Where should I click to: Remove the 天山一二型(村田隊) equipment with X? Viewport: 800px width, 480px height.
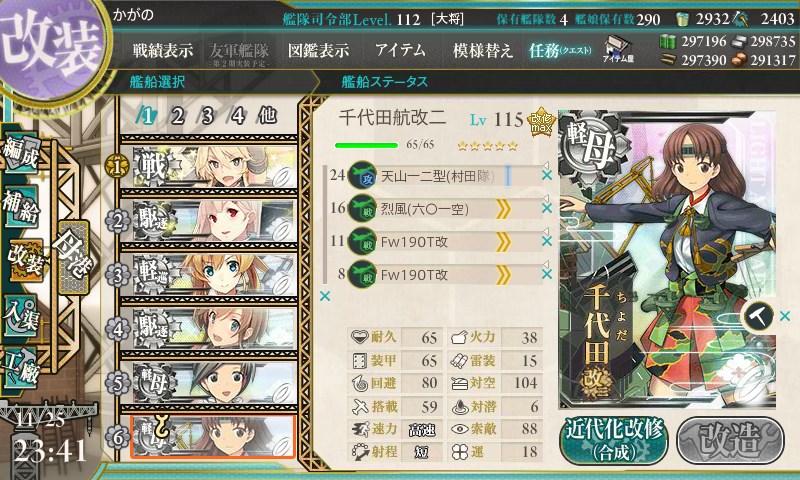[x=547, y=175]
